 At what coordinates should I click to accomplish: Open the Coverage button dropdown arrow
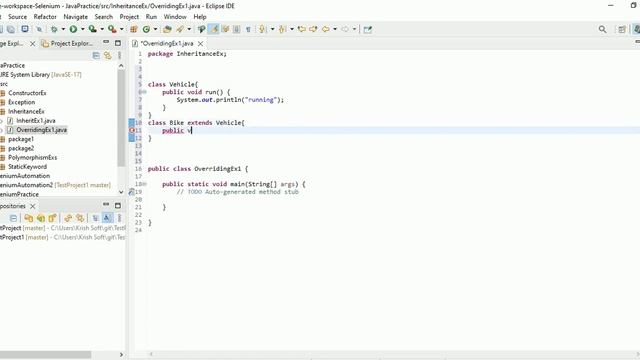102,29
